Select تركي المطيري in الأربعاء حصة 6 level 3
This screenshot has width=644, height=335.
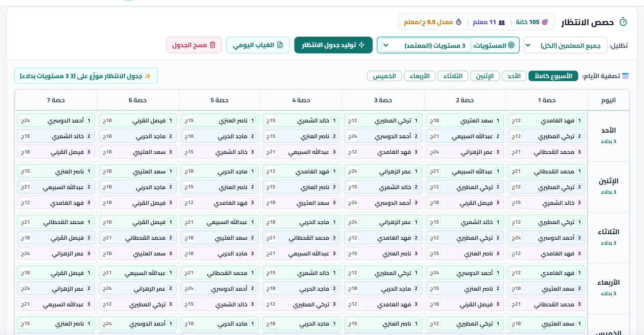click(x=138, y=304)
